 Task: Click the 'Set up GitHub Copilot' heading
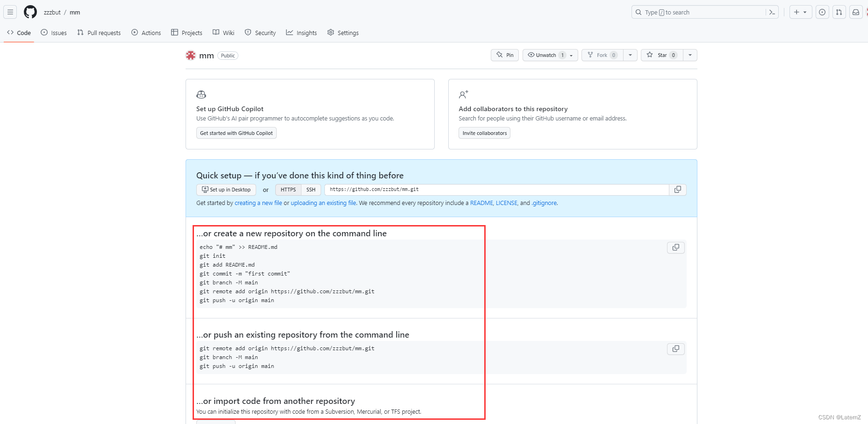230,109
